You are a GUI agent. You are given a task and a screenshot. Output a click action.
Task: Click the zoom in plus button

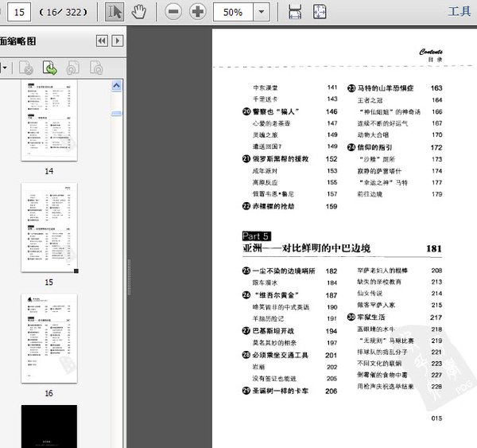197,12
